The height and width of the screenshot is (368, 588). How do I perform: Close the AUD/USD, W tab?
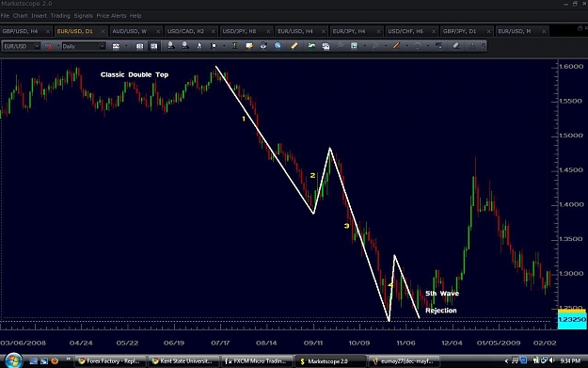[x=158, y=31]
